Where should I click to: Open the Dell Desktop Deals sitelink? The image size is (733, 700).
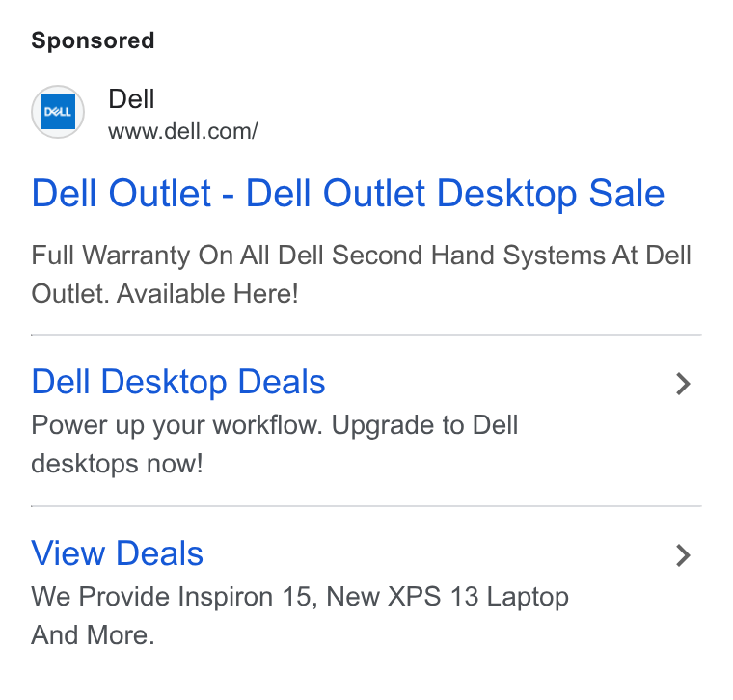178,382
